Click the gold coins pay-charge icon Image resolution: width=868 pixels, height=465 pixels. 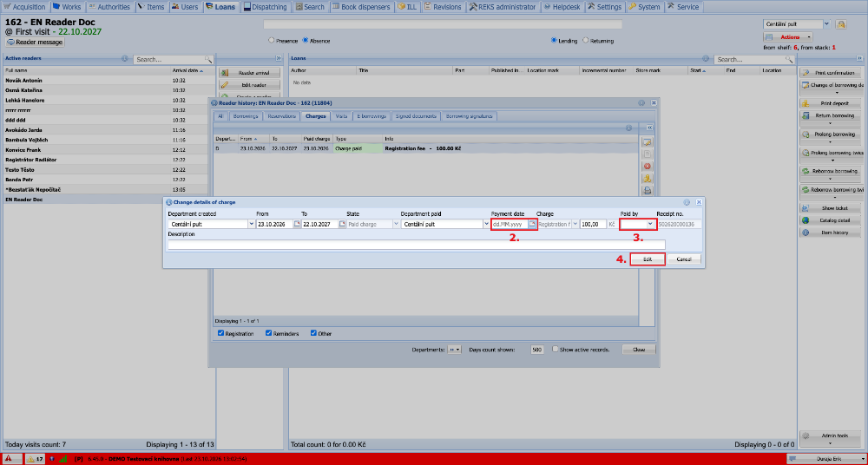point(647,178)
